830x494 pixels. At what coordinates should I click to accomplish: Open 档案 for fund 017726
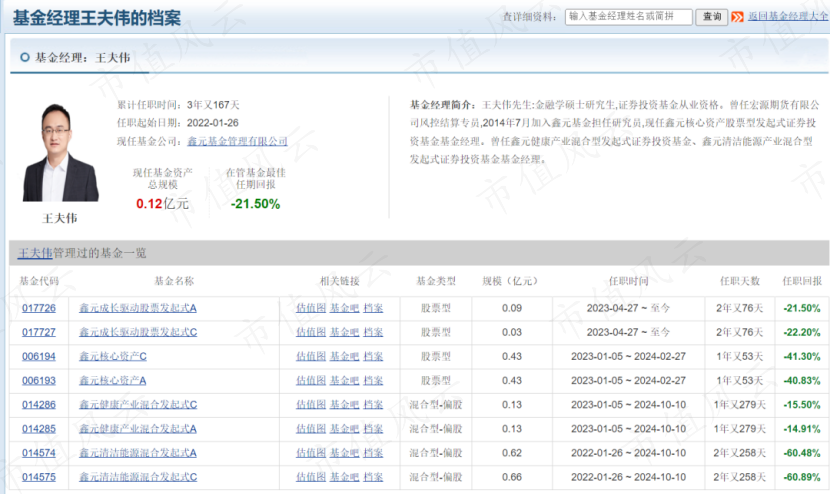373,308
